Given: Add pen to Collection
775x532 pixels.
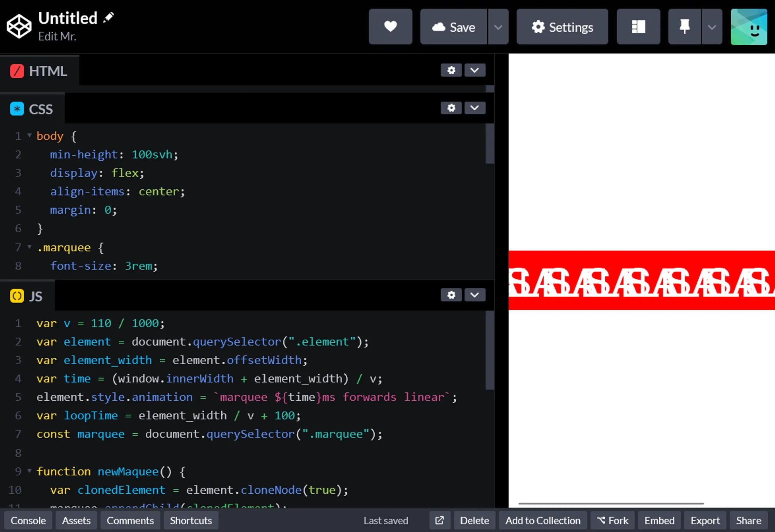Looking at the screenshot, I should (x=543, y=520).
